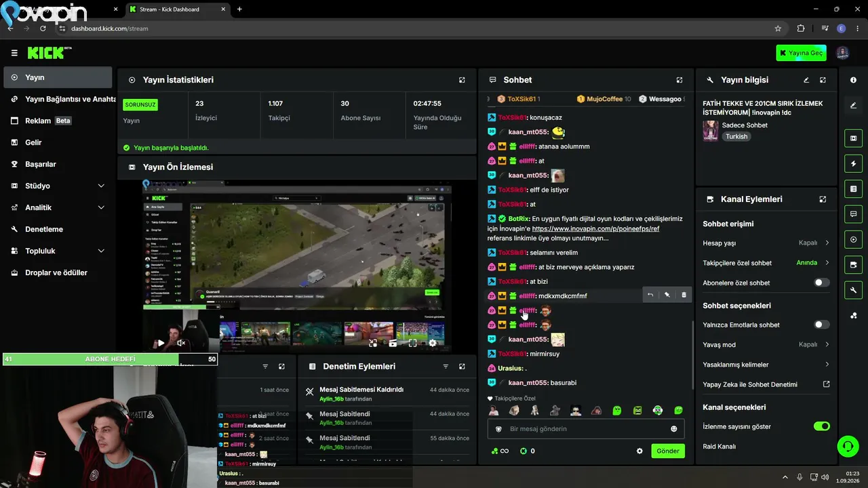Expand the Denetim Eylemleri panel to fullscreen
The width and height of the screenshot is (868, 488).
[462, 367]
